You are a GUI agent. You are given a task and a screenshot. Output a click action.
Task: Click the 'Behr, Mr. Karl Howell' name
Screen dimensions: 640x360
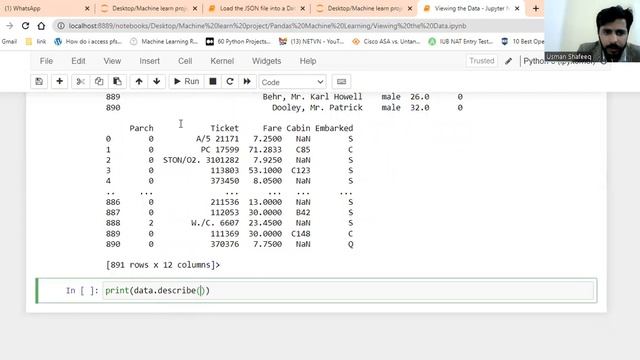point(312,97)
